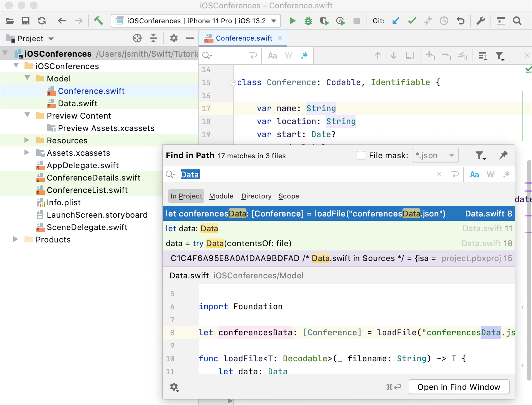Toggle Regex in Find in Path
The image size is (532, 405).
tap(507, 175)
